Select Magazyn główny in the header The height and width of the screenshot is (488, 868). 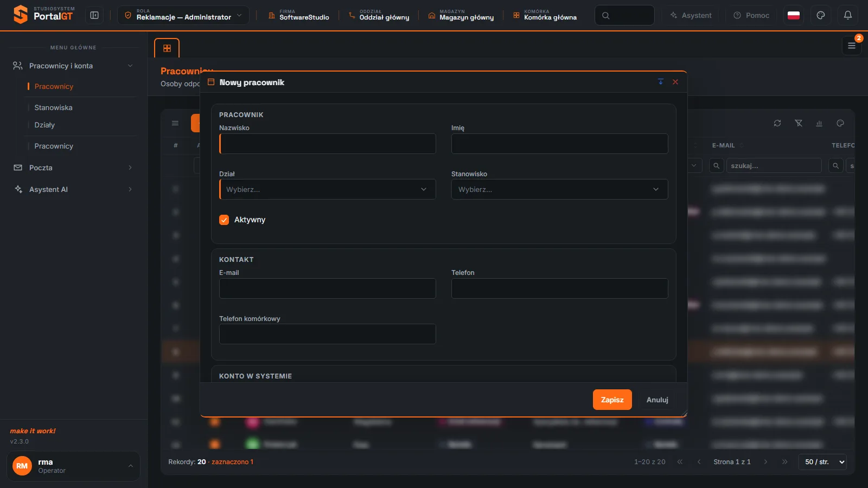461,15
